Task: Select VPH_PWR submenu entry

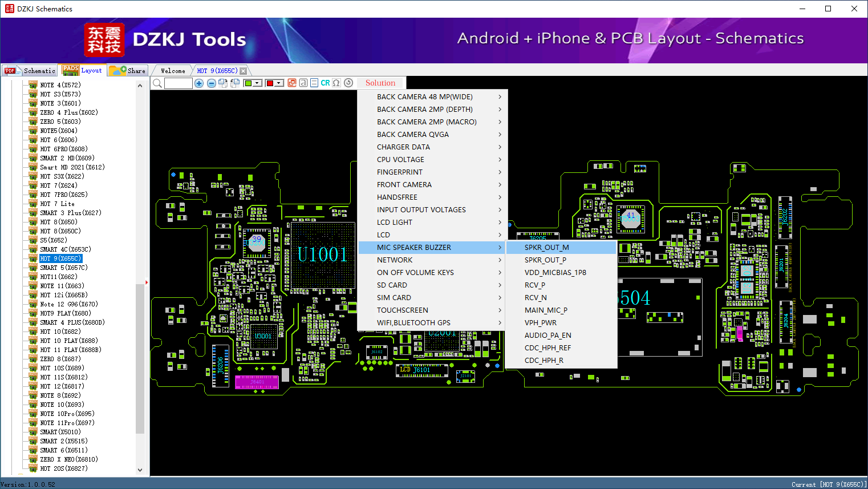Action: coord(561,323)
